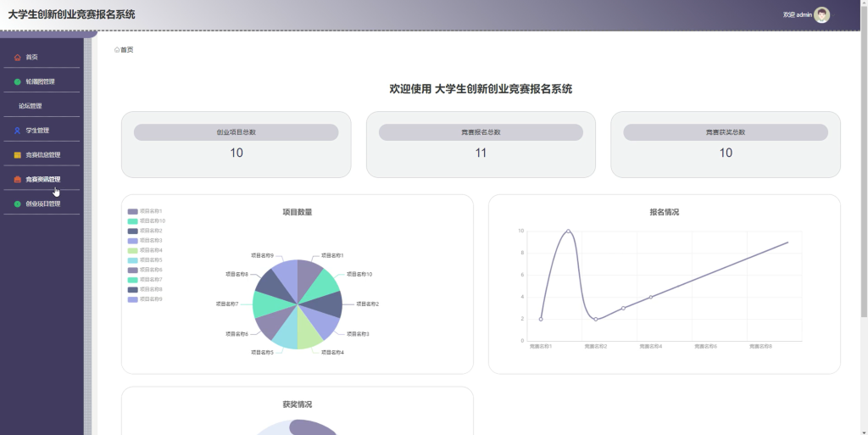The width and height of the screenshot is (868, 435).
Task: Select pie slice labeled 项目名称1
Action: coord(307,275)
